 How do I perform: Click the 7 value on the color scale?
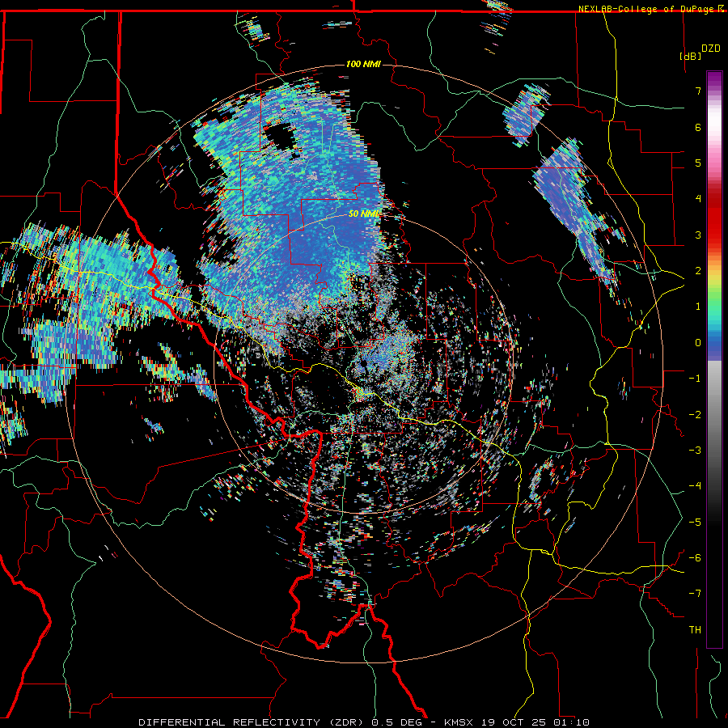(x=698, y=91)
